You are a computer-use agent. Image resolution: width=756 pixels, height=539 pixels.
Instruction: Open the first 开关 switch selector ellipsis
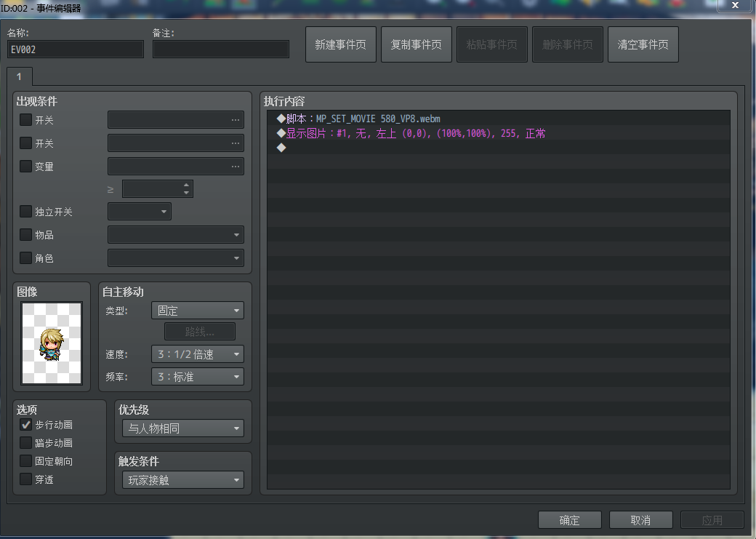236,120
